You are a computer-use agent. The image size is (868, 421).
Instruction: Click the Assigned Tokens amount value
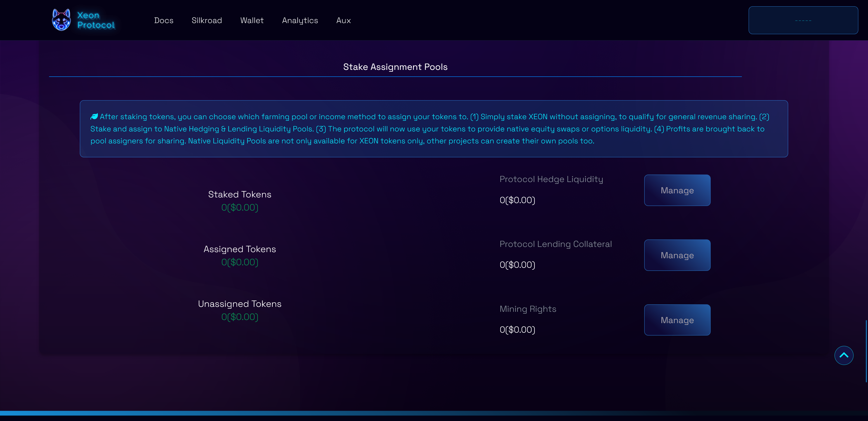tap(240, 262)
